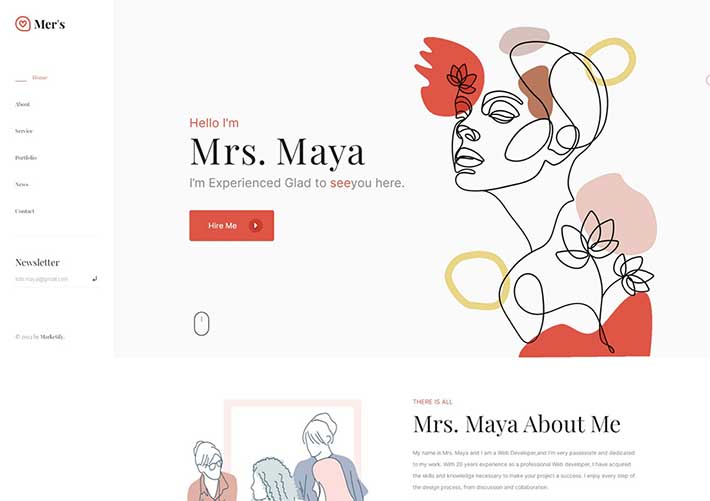
Task: Click the three-people About illustration
Action: [277, 451]
